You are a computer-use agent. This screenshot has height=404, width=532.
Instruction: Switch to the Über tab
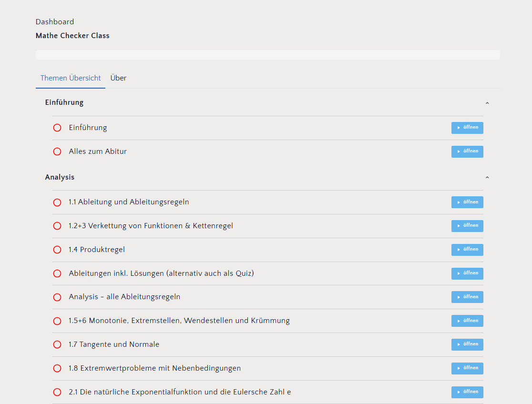[x=118, y=78]
